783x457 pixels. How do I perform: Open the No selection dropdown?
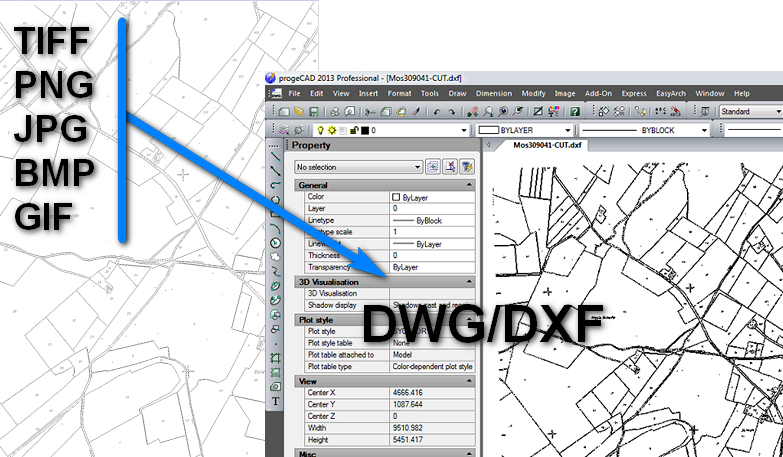358,167
